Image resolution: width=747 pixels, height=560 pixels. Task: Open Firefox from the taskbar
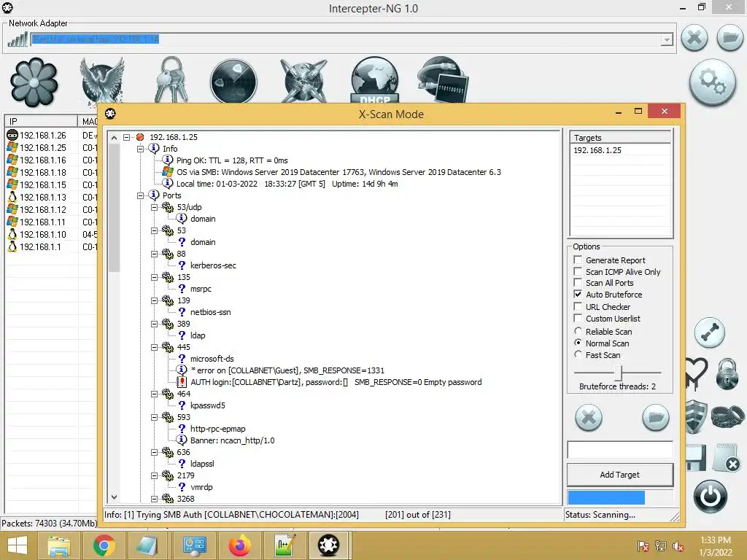click(x=239, y=545)
